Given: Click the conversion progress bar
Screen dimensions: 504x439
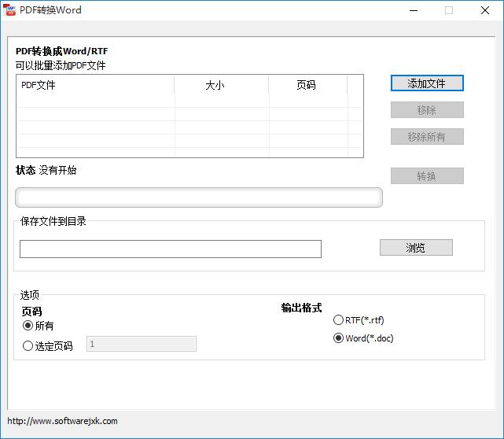Looking at the screenshot, I should [199, 197].
